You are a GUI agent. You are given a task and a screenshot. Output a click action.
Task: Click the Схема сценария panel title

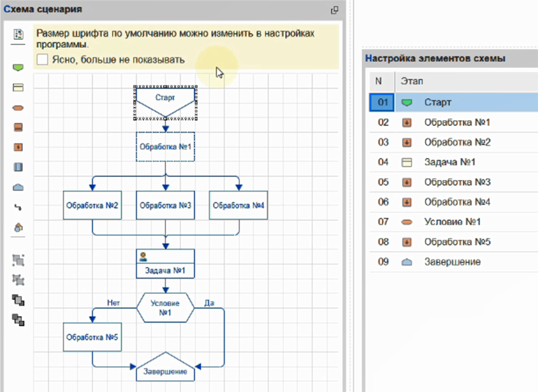click(43, 9)
